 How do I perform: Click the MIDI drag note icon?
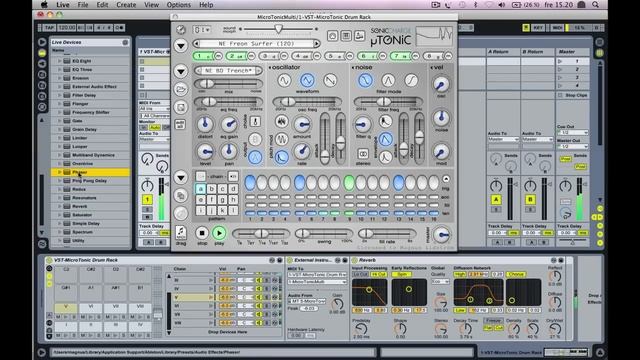point(180,233)
